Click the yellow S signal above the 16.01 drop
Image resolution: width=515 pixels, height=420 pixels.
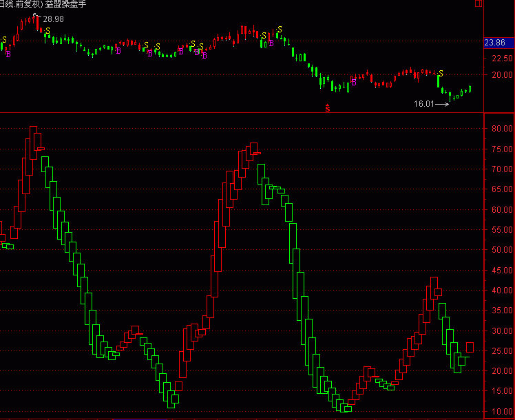[441, 74]
